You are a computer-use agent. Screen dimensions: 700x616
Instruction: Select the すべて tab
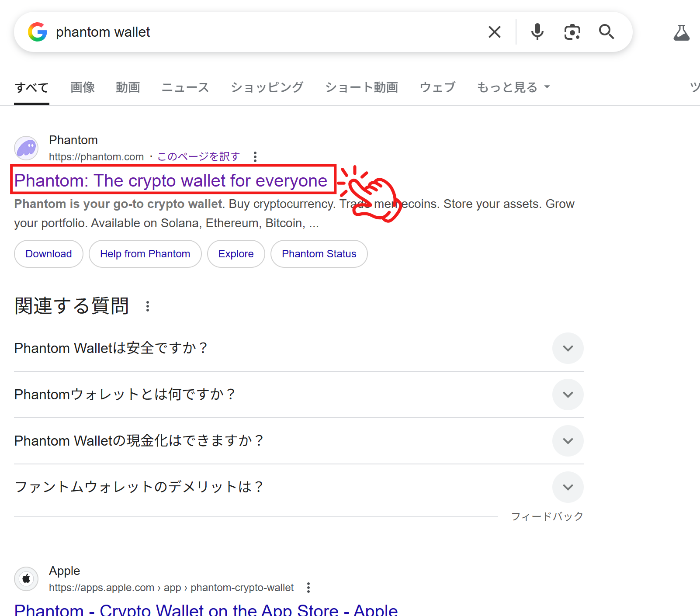coord(31,87)
